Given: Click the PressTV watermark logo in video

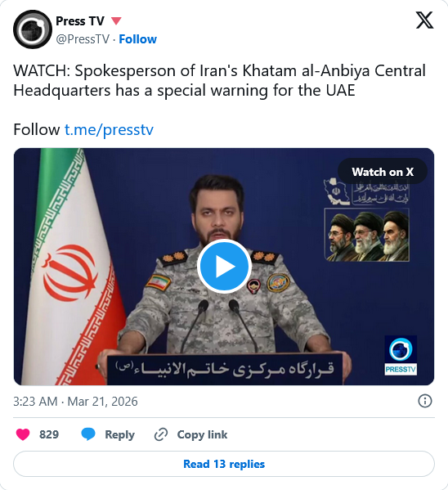Looking at the screenshot, I should (x=401, y=355).
